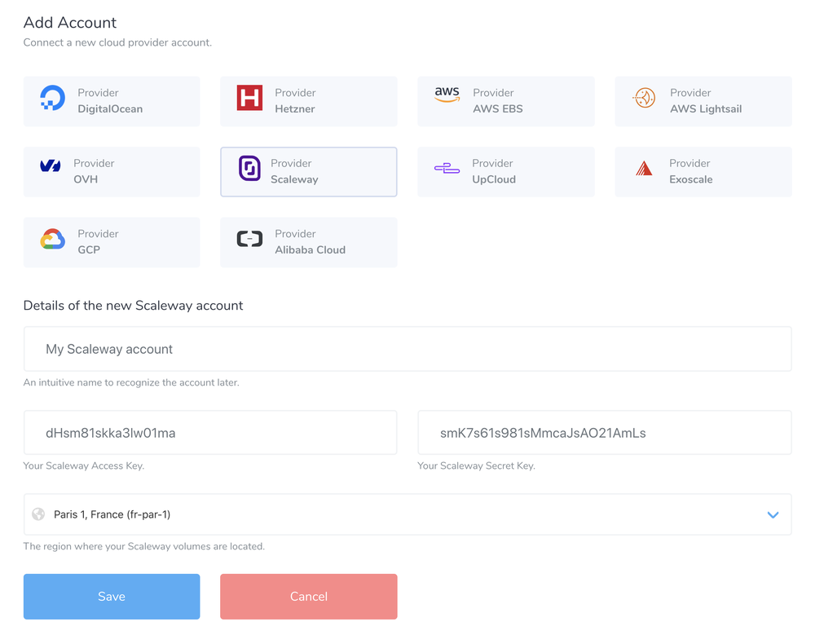Choose the UpCloud provider card

(x=506, y=171)
